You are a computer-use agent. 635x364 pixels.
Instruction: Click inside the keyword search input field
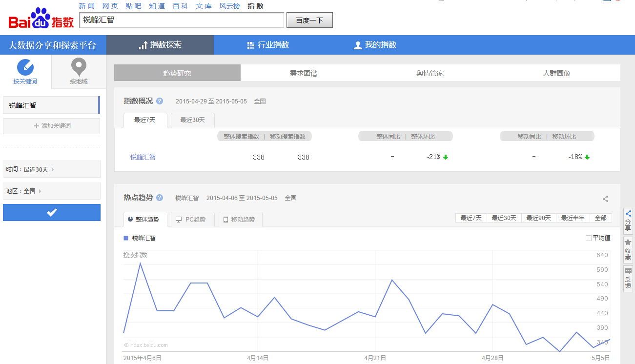(181, 20)
